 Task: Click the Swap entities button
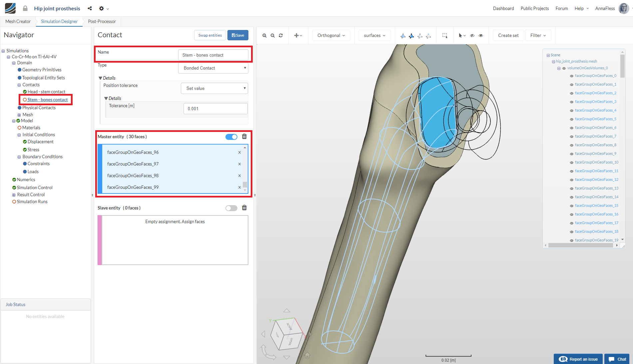(210, 35)
